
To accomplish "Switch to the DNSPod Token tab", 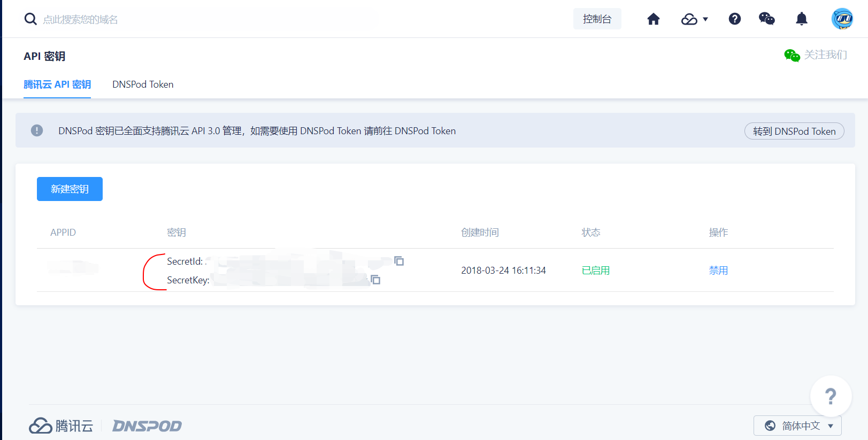I will (143, 84).
